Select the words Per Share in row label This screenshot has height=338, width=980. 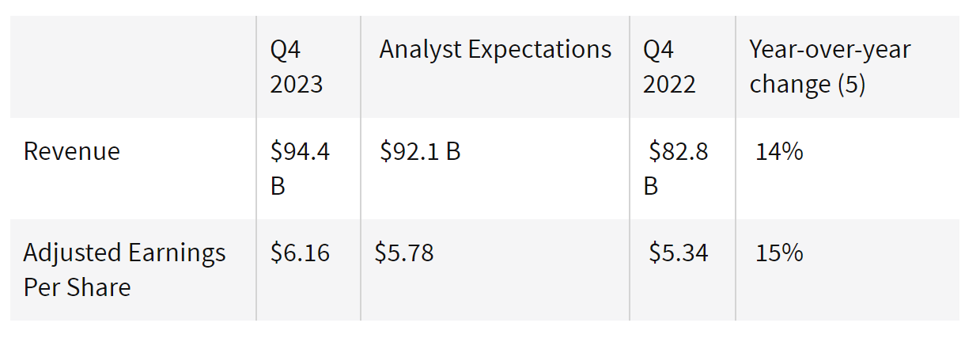[x=77, y=287]
